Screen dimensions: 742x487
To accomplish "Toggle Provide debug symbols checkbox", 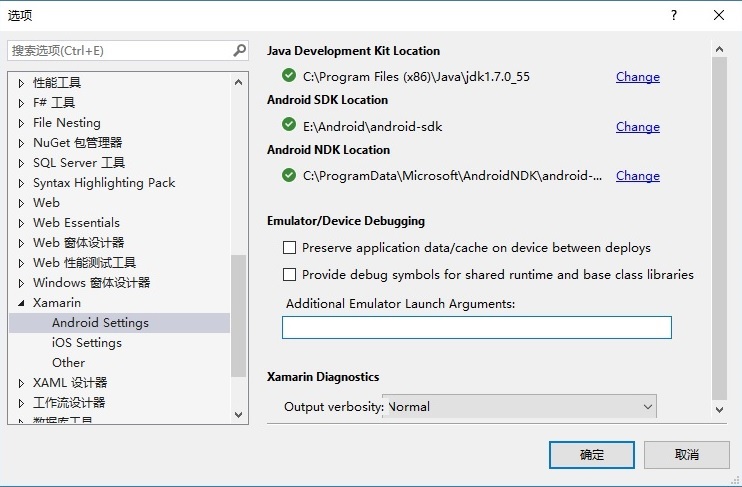I will point(290,274).
